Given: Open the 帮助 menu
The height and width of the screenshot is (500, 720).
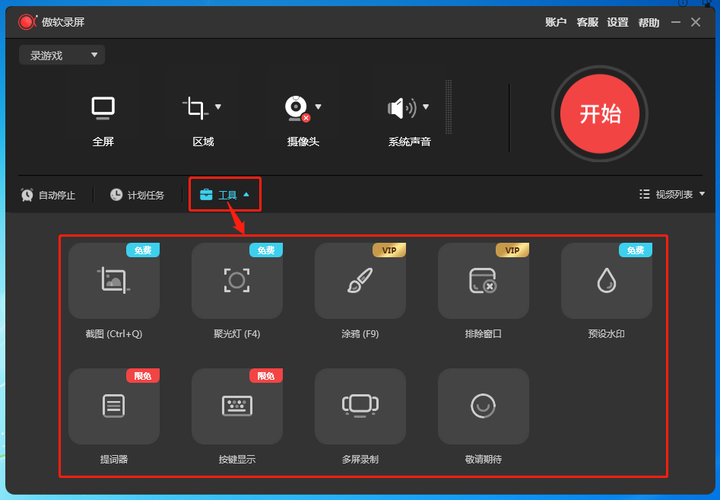Looking at the screenshot, I should click(x=648, y=22).
